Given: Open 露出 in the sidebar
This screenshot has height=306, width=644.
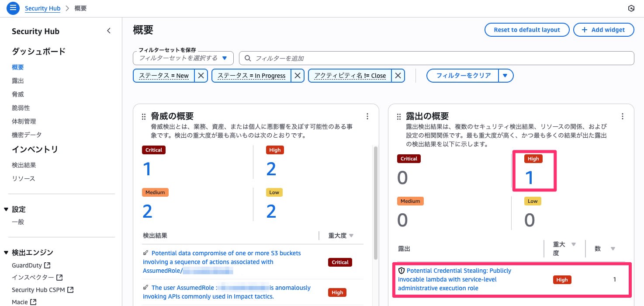Looking at the screenshot, I should click(18, 81).
